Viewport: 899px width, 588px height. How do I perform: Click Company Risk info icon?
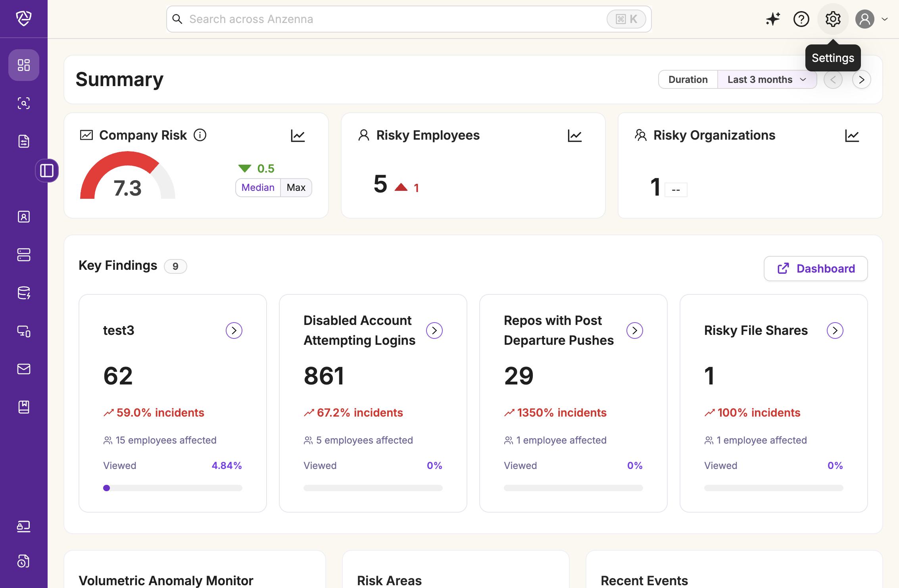200,135
